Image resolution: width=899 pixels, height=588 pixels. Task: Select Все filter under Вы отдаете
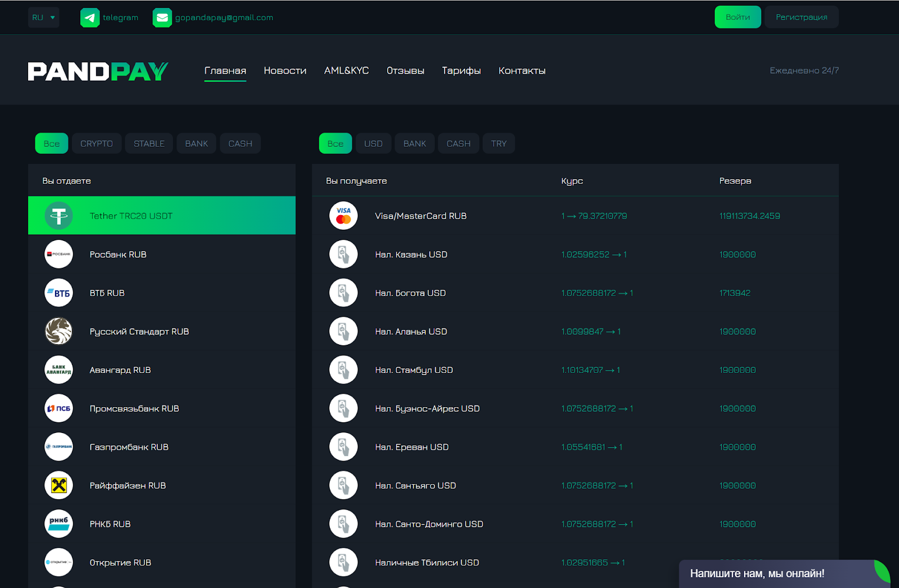pos(52,143)
